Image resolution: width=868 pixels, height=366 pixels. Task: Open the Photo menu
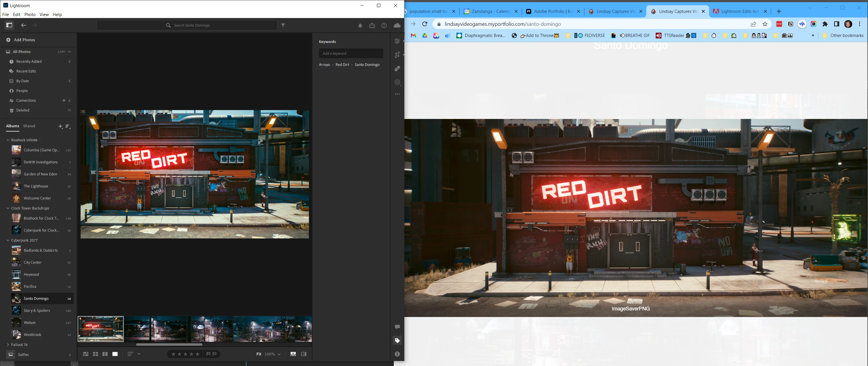[30, 15]
